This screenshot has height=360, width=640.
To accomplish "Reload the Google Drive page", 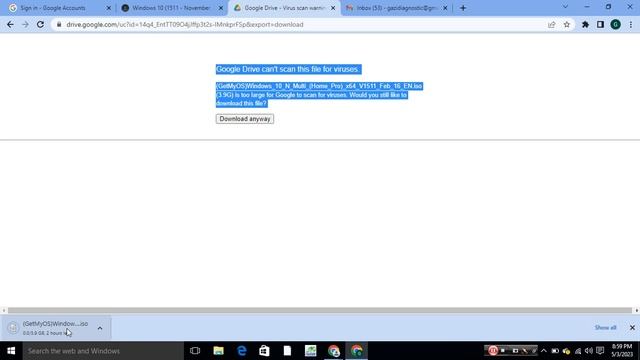I will point(40,24).
